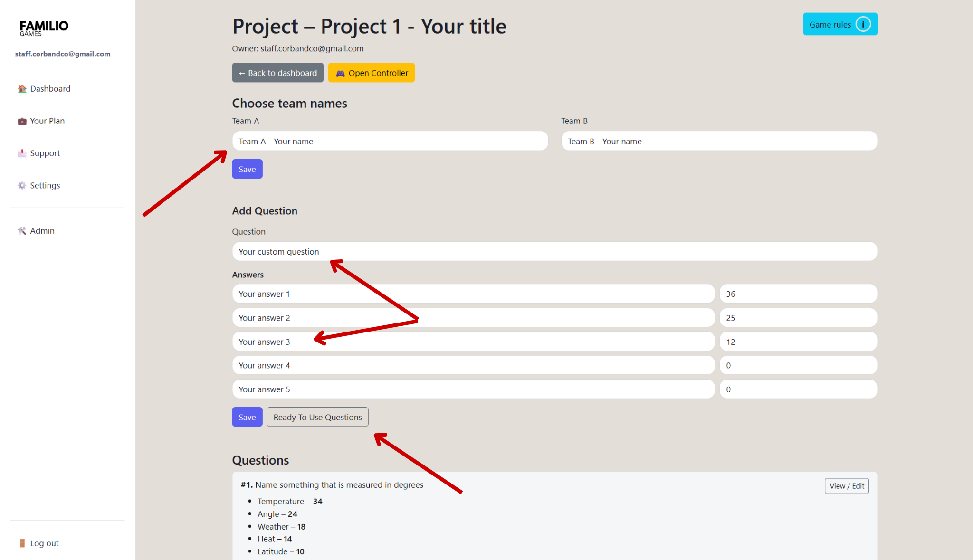Open View / Edit for question 1
Viewport: 973px width, 560px height.
[x=846, y=486]
